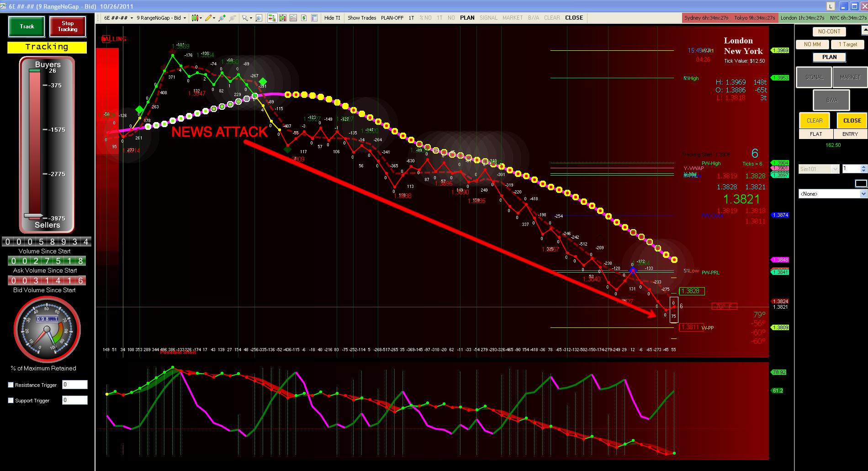Click the order quantity field

[851, 169]
